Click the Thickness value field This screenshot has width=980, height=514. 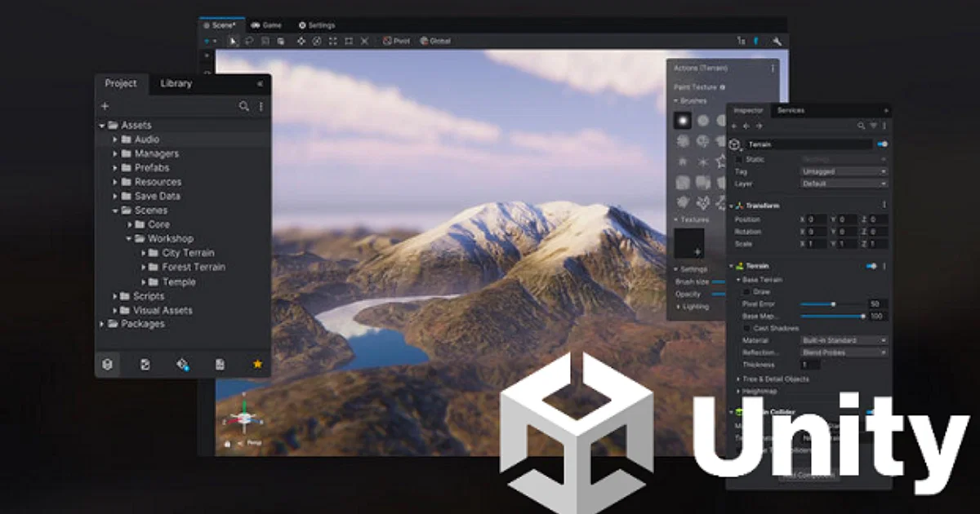[811, 365]
